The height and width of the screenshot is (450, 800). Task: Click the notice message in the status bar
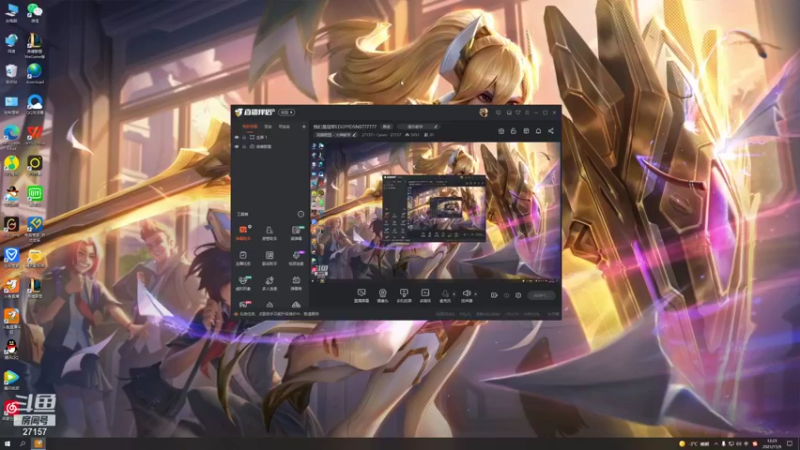tap(277, 314)
